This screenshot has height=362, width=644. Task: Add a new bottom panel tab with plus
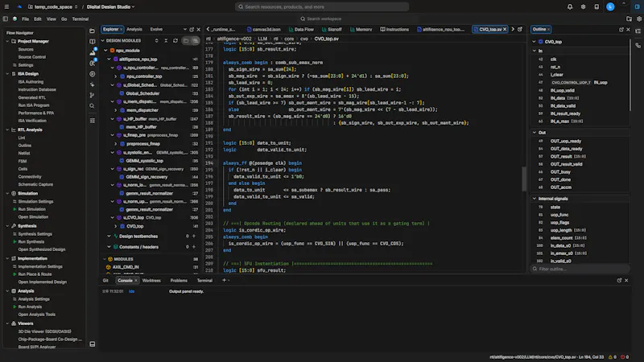point(224,280)
